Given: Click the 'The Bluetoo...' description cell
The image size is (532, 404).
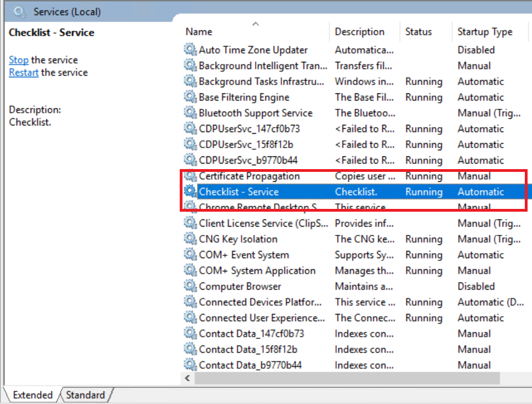Looking at the screenshot, I should point(365,113).
